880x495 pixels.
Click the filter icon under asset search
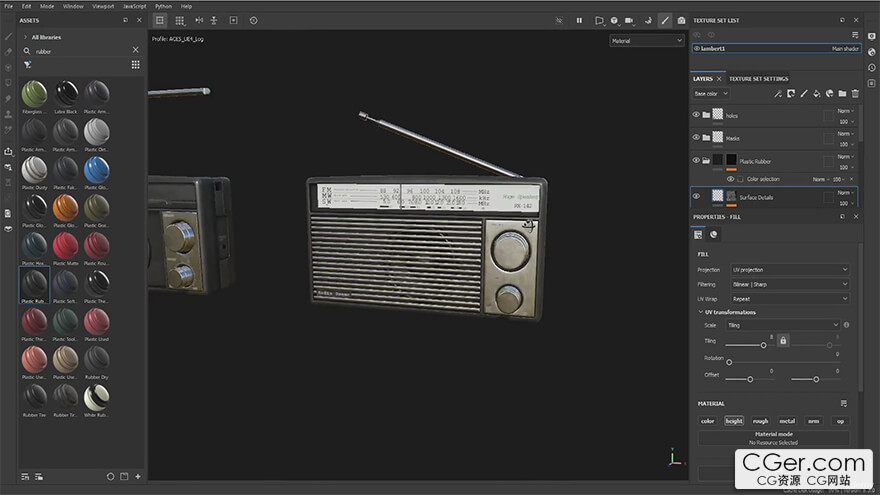(x=27, y=65)
